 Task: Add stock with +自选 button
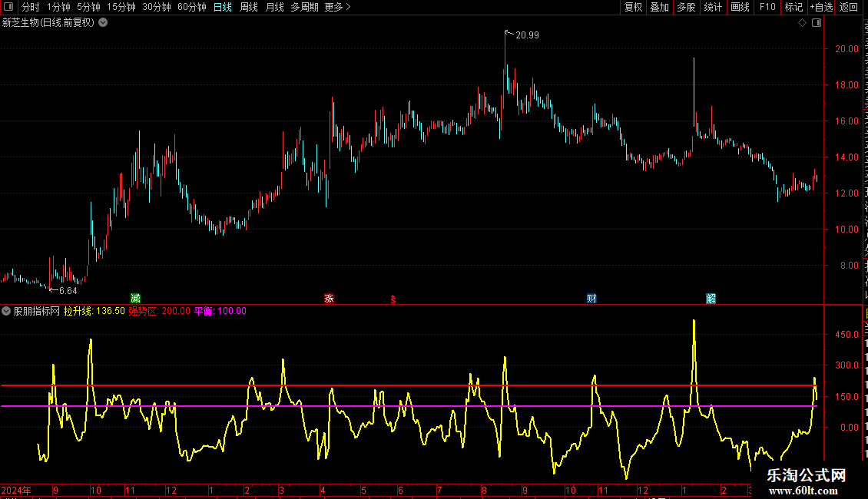point(821,7)
